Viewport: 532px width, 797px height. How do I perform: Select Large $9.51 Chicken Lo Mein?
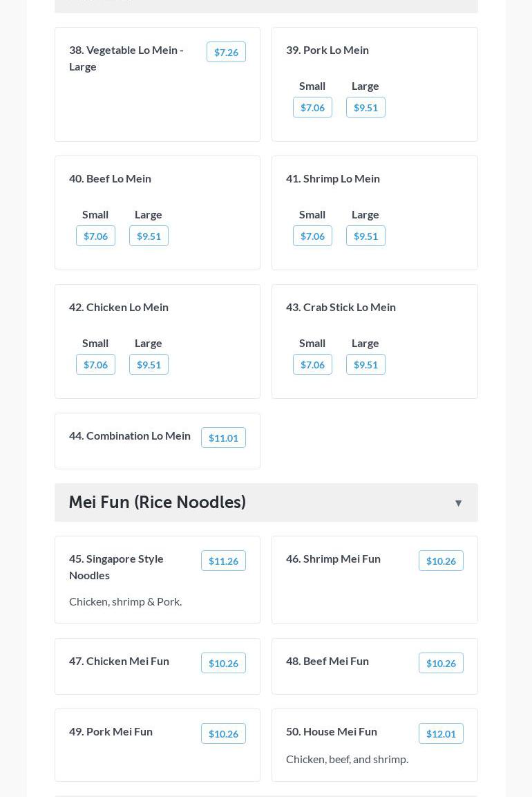(x=149, y=365)
